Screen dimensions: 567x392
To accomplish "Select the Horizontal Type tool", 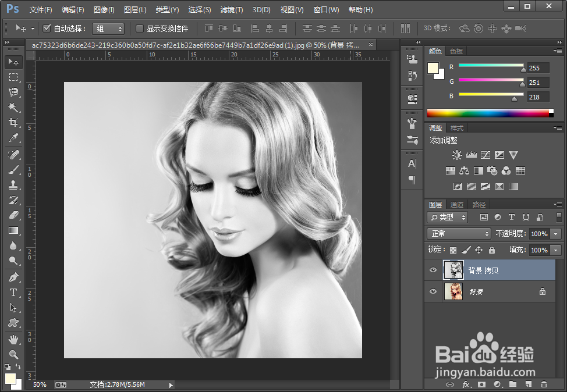I will coord(13,293).
